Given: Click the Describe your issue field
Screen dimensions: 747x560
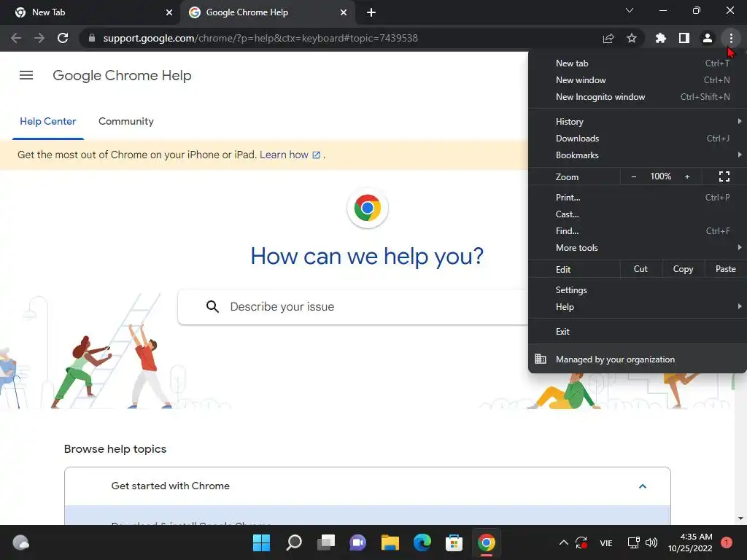Looking at the screenshot, I should 354,307.
